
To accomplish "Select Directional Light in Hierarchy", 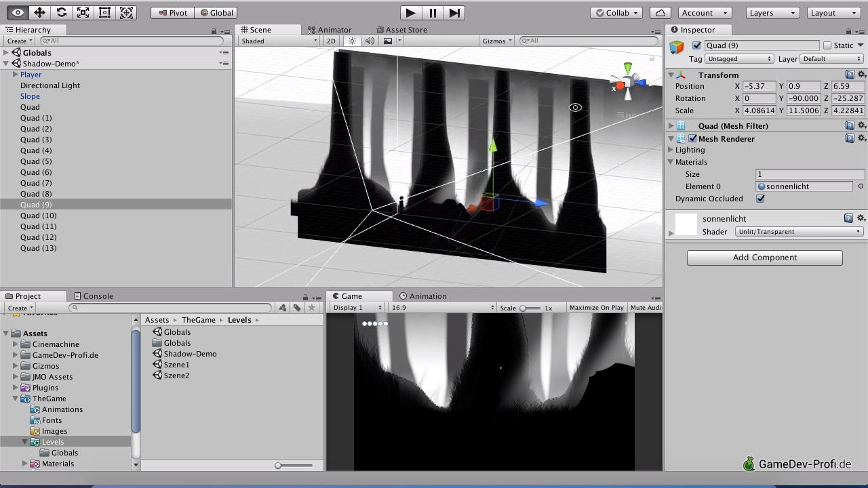I will tap(50, 85).
